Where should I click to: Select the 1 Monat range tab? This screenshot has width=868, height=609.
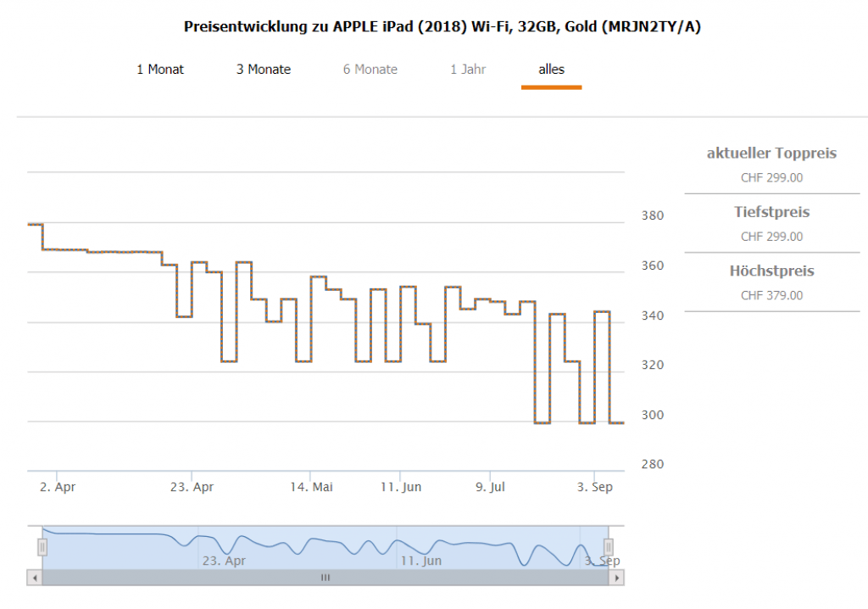[x=160, y=70]
